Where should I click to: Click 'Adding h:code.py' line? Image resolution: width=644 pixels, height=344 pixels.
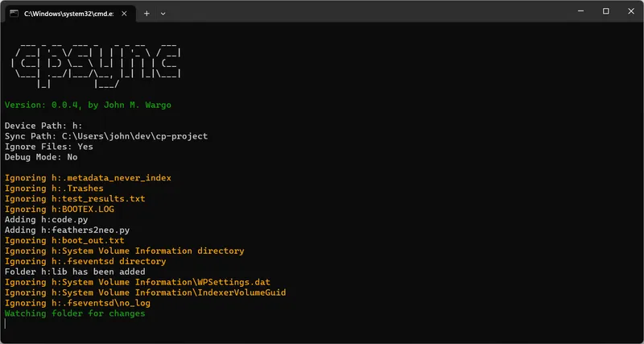[x=46, y=220]
